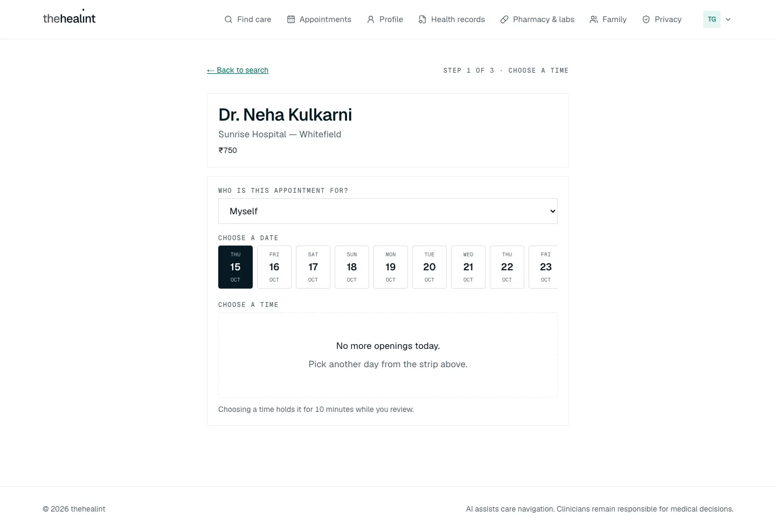Select Thursday 15 Oct date
Screen dimensions: 776x532
click(x=235, y=267)
